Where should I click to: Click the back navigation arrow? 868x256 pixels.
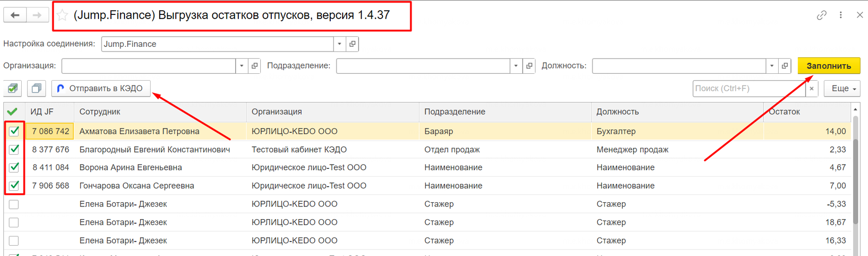coord(15,15)
